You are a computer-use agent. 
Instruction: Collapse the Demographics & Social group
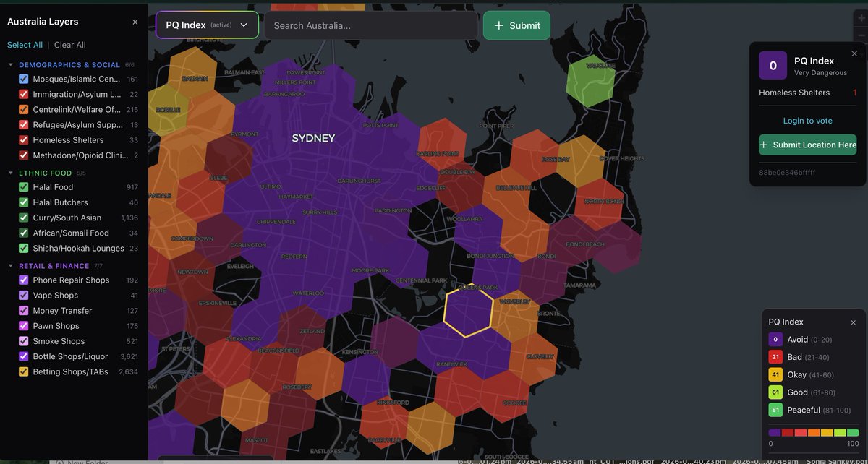click(11, 65)
